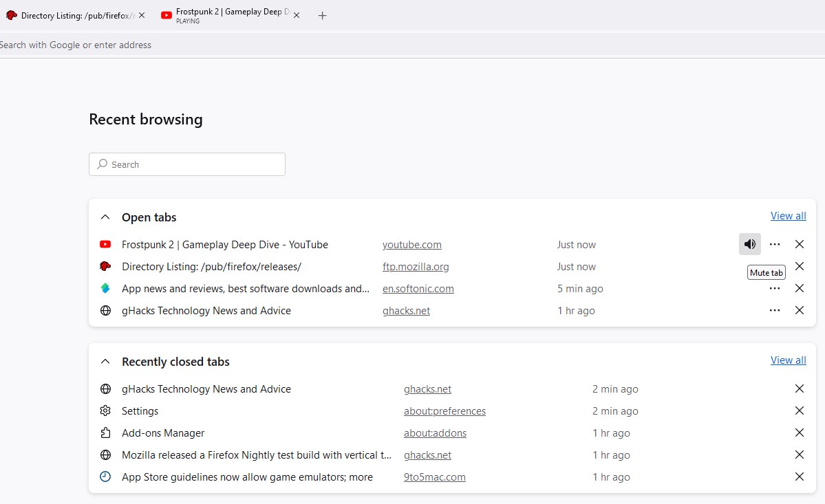
Task: Click the globe icon beside gHacks Technology News
Action: click(x=105, y=310)
